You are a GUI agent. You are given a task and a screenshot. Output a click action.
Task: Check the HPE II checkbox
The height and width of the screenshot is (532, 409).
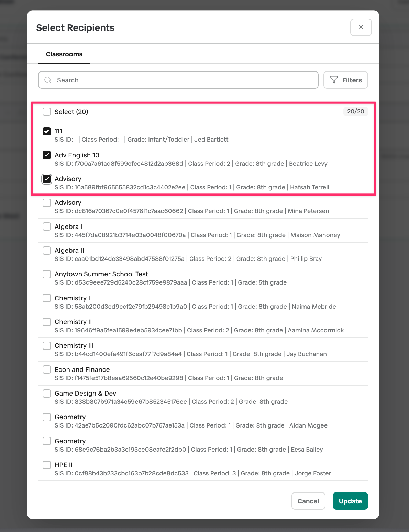[x=47, y=465]
